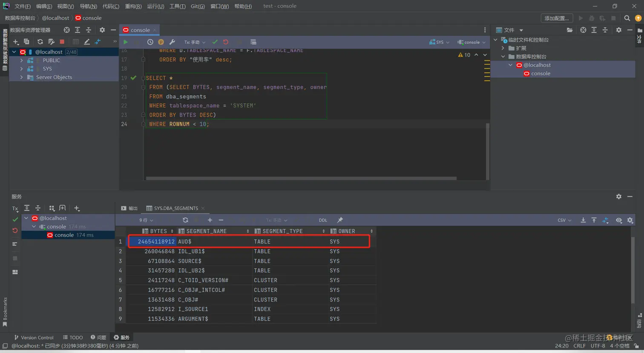
Task: Commit transaction with green checkmark in editor toolbar
Action: [x=215, y=42]
